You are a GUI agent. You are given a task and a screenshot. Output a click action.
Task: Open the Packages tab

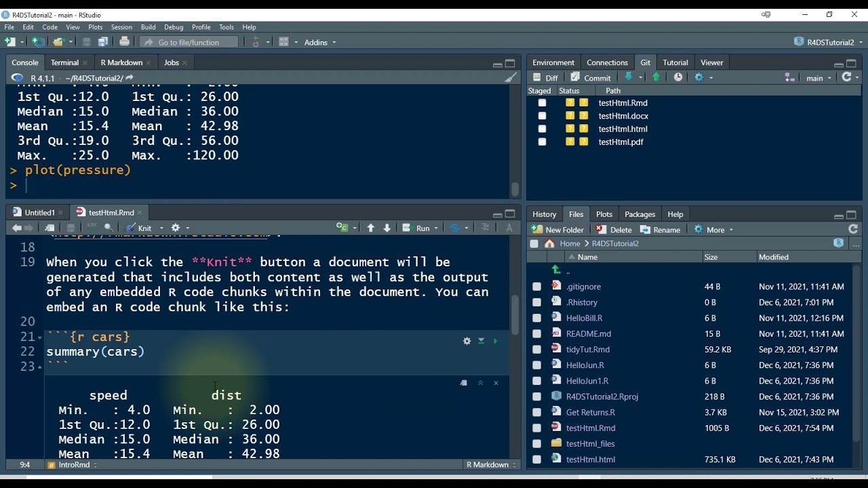(x=639, y=214)
